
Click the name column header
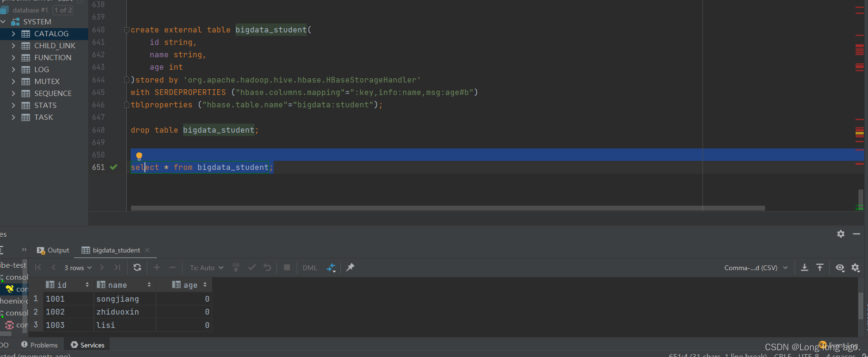(124, 285)
